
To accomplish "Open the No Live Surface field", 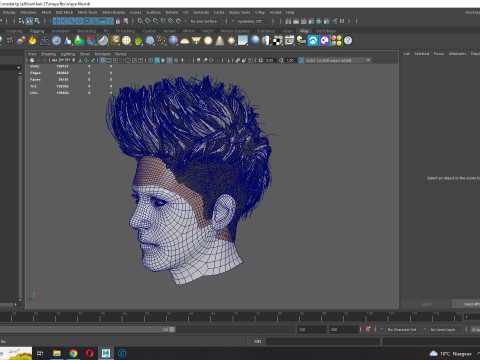I will tap(204, 21).
